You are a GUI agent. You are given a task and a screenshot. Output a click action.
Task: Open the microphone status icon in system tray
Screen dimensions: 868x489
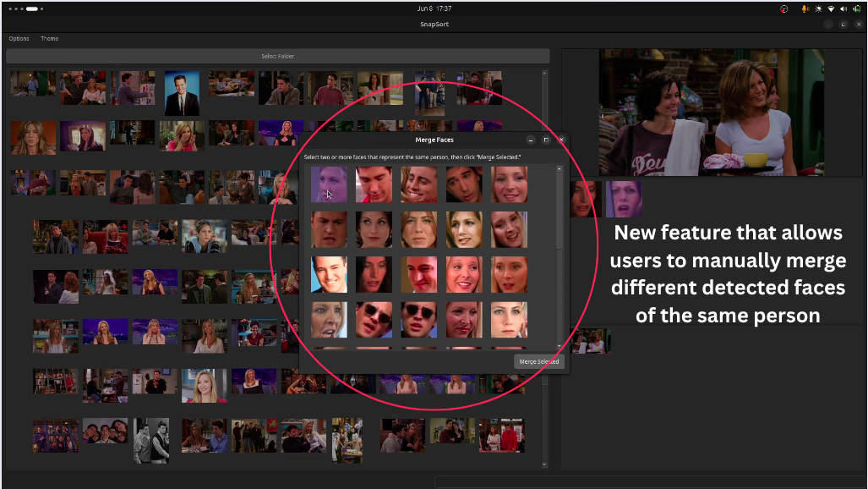[x=805, y=8]
